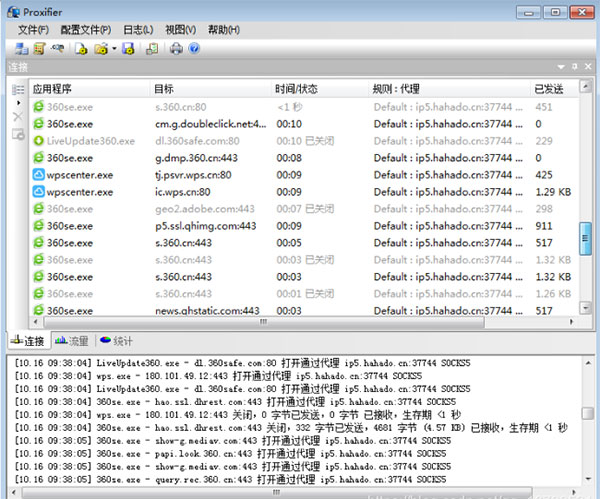This screenshot has width=600, height=499.
Task: Click the save profile disk icon
Action: click(128, 49)
